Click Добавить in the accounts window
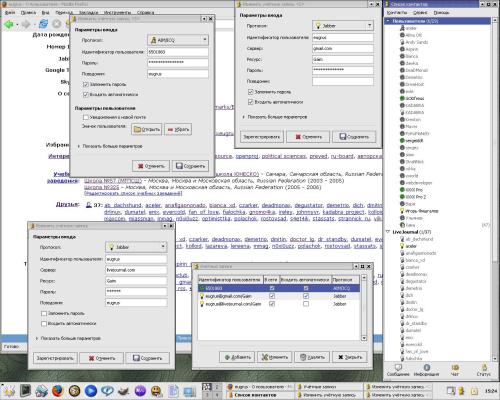This screenshot has height=400, width=500. 237,357
